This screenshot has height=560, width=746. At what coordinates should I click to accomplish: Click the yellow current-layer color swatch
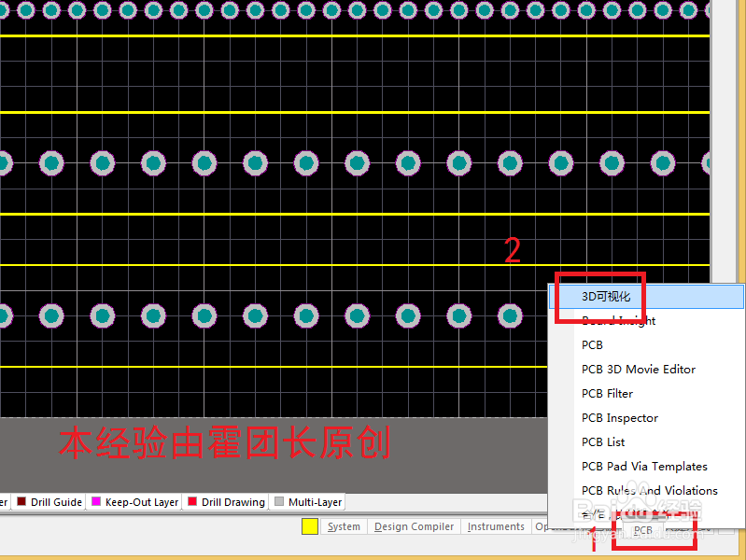click(x=310, y=526)
